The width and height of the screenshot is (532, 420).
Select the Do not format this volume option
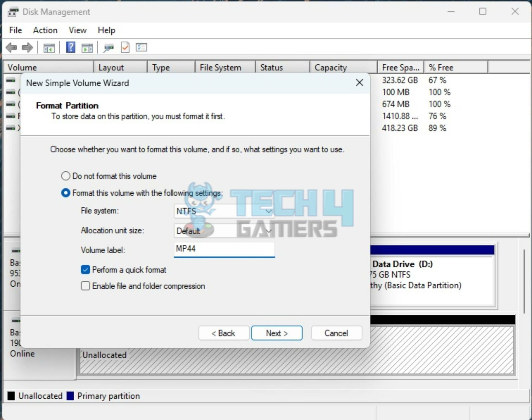click(x=66, y=176)
